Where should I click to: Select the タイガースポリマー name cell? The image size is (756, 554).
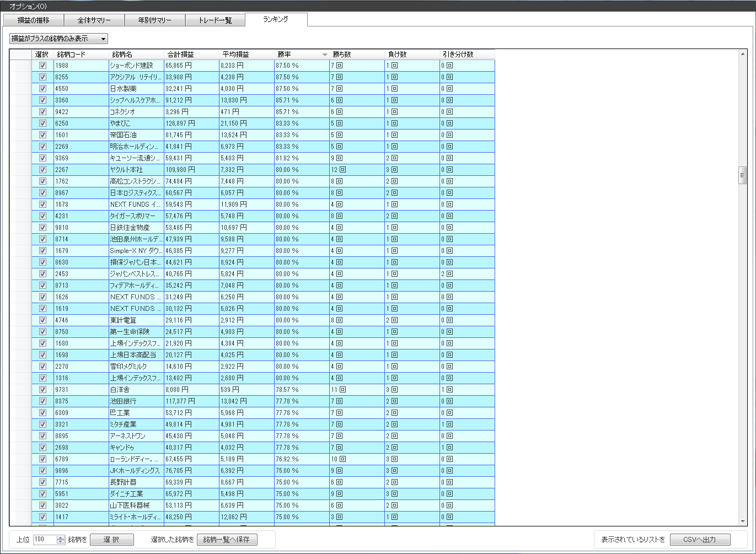tap(136, 216)
